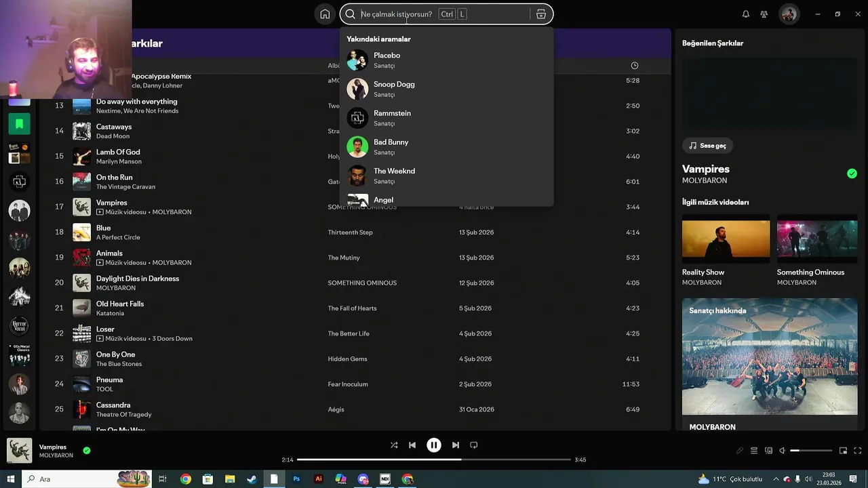Open Rammstein logo playlist in sidebar

pyautogui.click(x=19, y=182)
